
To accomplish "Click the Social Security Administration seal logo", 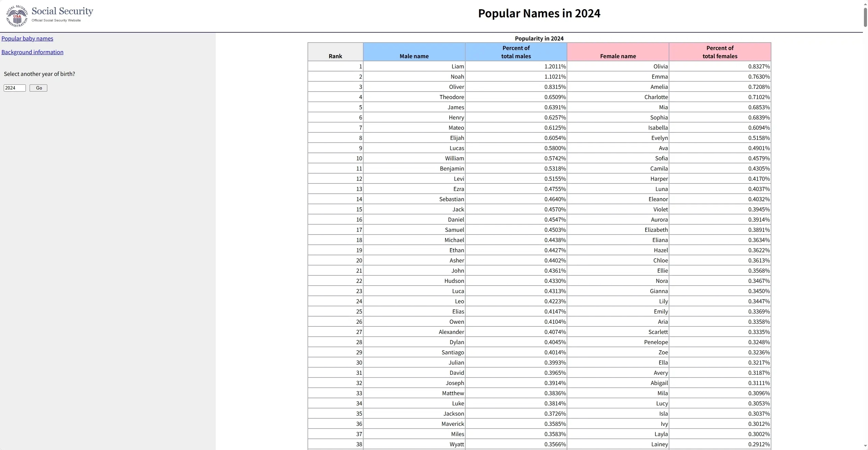I will pyautogui.click(x=17, y=16).
